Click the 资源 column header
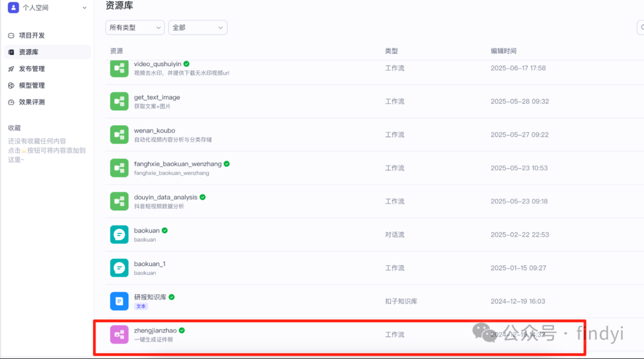The height and width of the screenshot is (359, 644). [116, 51]
